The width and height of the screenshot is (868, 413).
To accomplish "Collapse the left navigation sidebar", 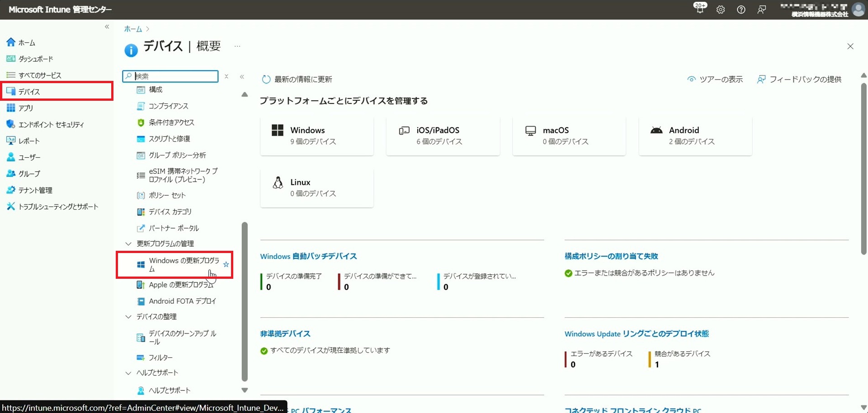I will click(107, 27).
